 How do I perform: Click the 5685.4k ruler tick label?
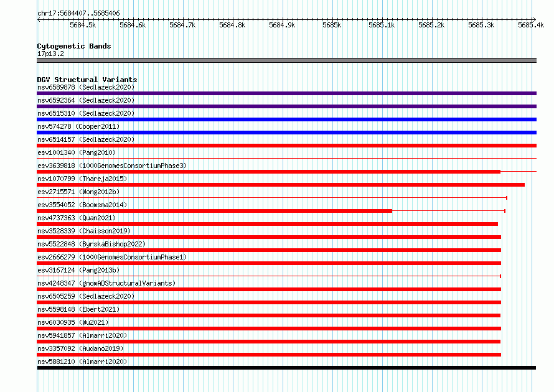click(531, 25)
